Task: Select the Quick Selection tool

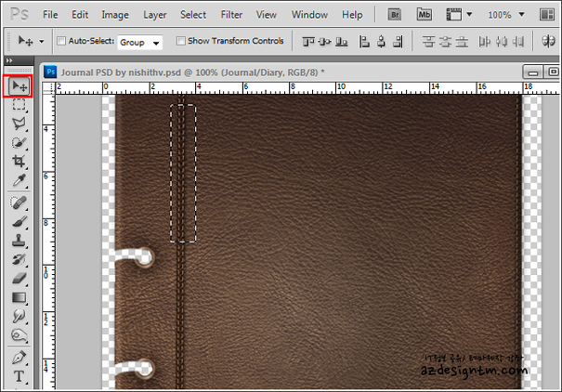Action: [19, 143]
